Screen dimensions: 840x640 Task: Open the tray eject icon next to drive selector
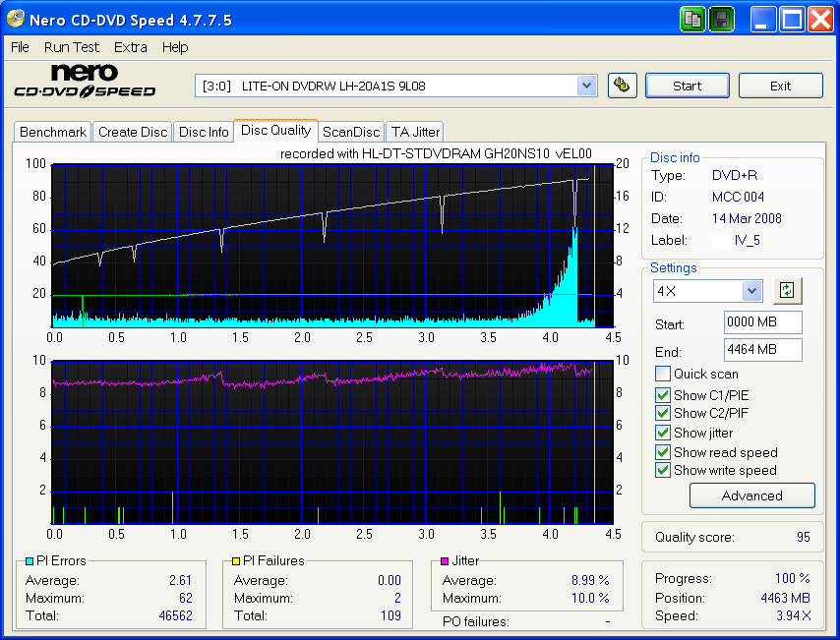coord(623,86)
